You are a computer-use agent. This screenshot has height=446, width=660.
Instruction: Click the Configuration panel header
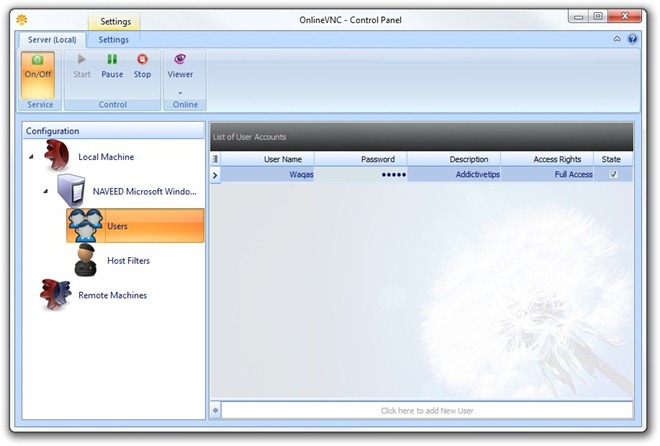point(114,131)
